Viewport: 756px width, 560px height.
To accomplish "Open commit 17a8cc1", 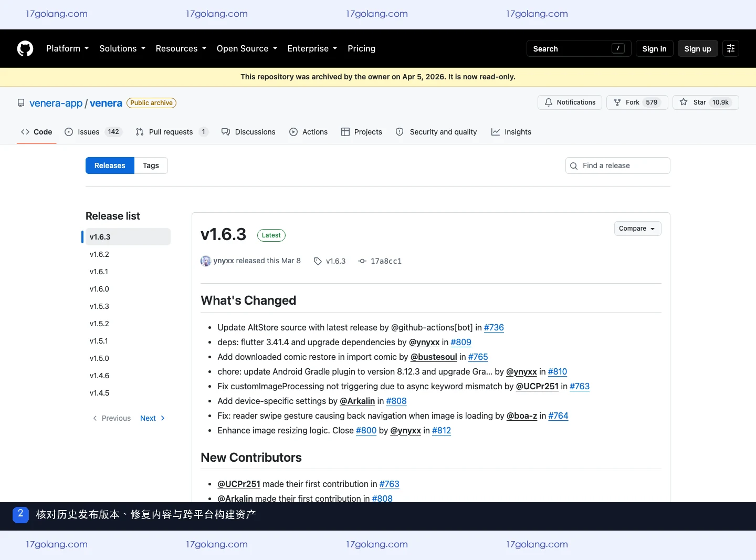I will pyautogui.click(x=380, y=261).
